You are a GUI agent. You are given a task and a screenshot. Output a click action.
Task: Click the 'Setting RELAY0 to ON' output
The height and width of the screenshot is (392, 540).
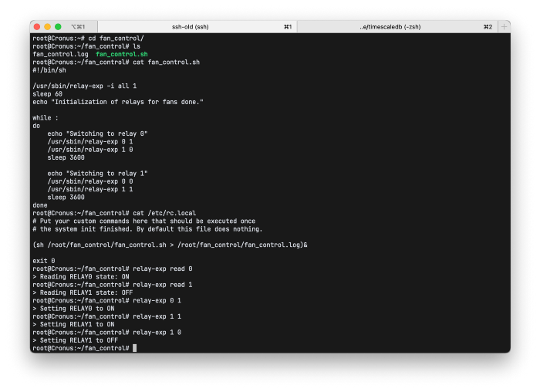pyautogui.click(x=73, y=309)
